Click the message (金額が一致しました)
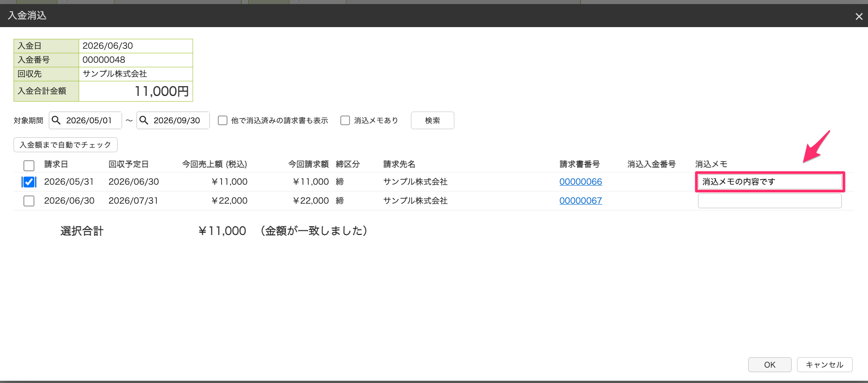The height and width of the screenshot is (383, 868). [x=314, y=231]
